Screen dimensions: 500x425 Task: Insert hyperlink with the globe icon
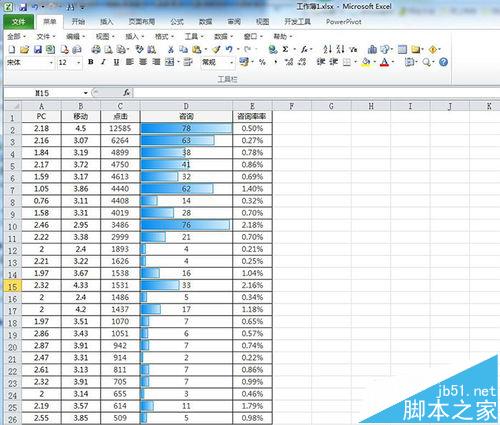tap(273, 50)
